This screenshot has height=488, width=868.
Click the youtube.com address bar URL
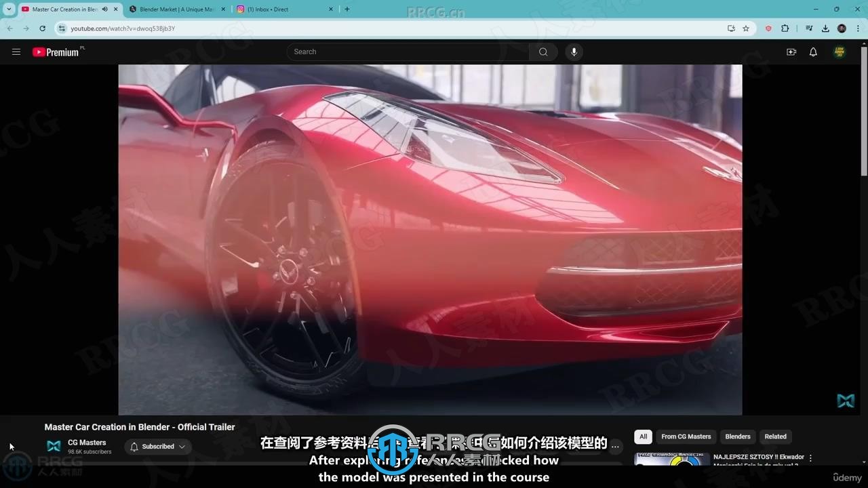pos(123,28)
